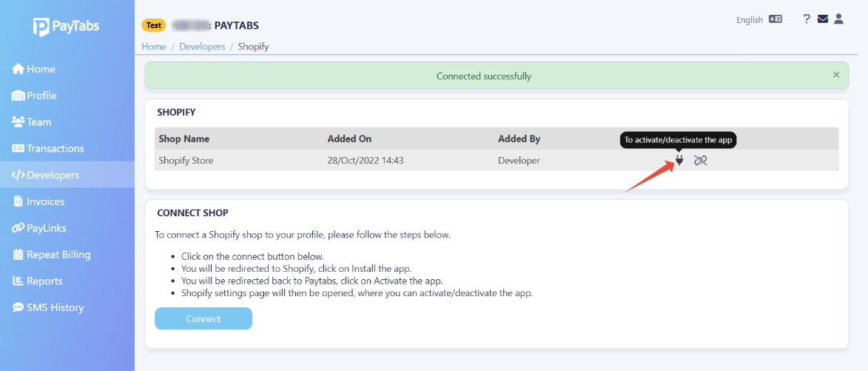
Task: Dismiss the Connected successfully alert
Action: [836, 75]
